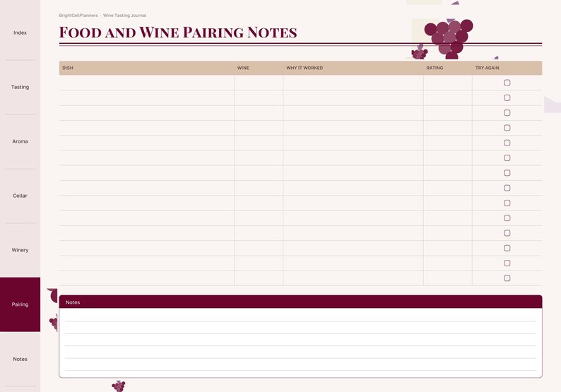
Task: Mark Try Again in the fourth row
Action: [507, 128]
